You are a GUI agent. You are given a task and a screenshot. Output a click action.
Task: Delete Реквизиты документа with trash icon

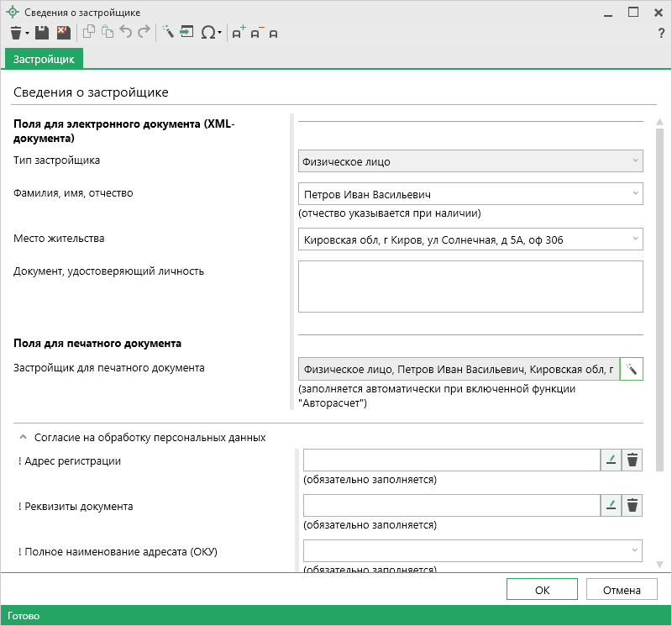pos(633,505)
